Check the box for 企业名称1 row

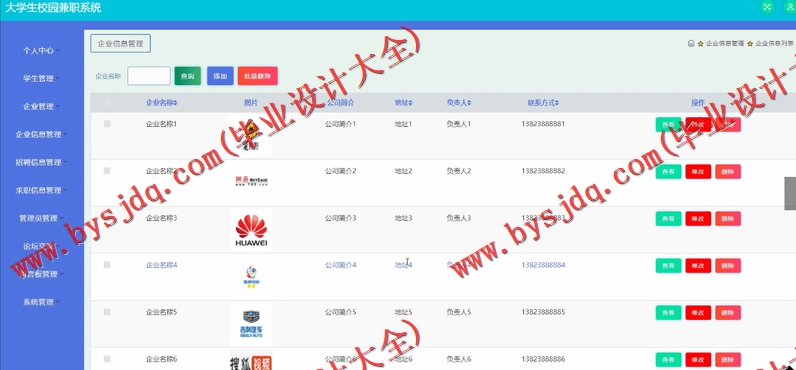107,124
